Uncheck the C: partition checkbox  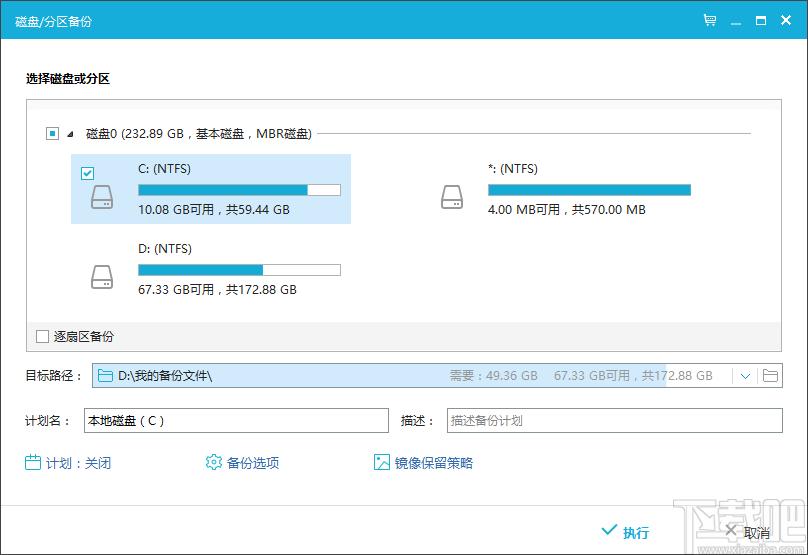pyautogui.click(x=87, y=173)
